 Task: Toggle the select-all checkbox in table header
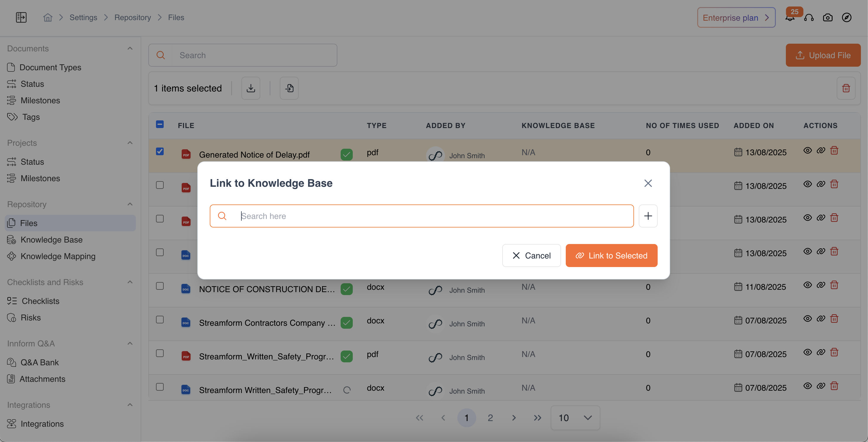[160, 125]
